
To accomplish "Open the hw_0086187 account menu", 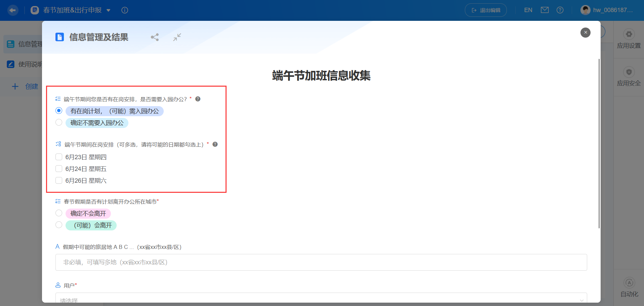I will tap(607, 10).
